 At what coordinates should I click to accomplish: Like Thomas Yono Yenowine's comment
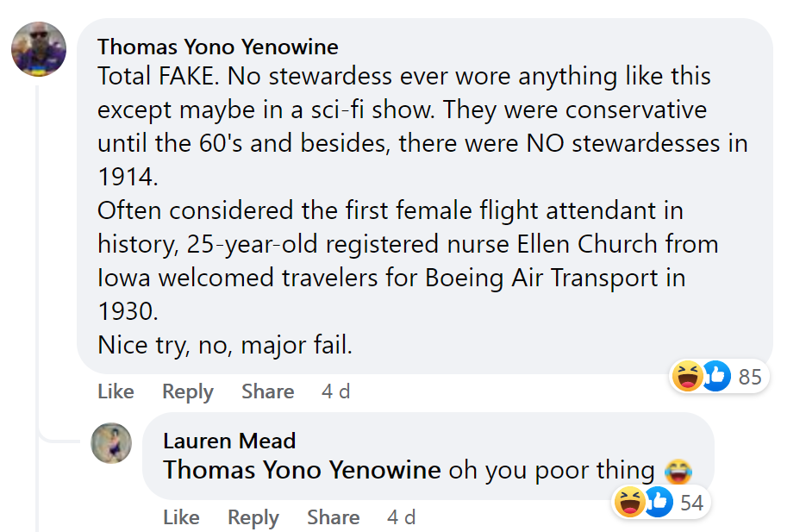point(116,391)
